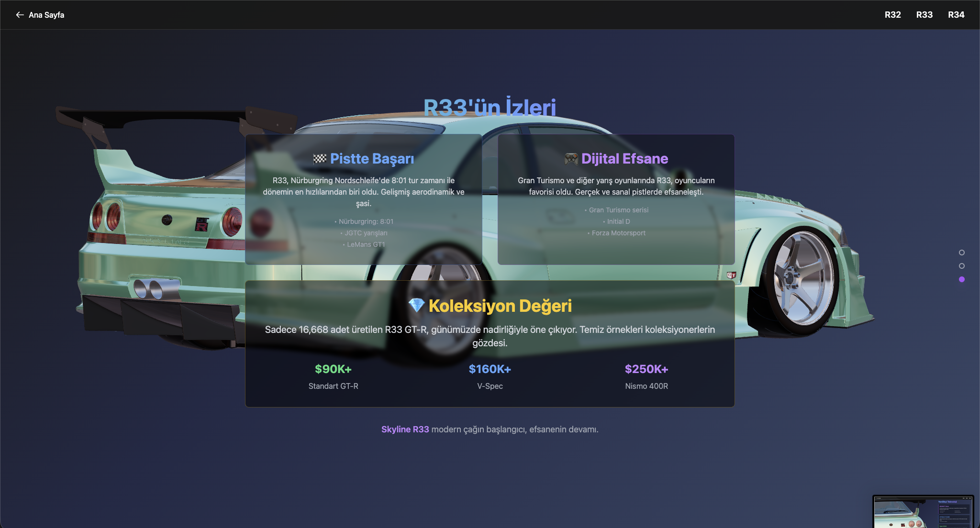The height and width of the screenshot is (528, 980).
Task: Click the gamepad icon beside Dijital Efsane
Action: click(x=572, y=159)
